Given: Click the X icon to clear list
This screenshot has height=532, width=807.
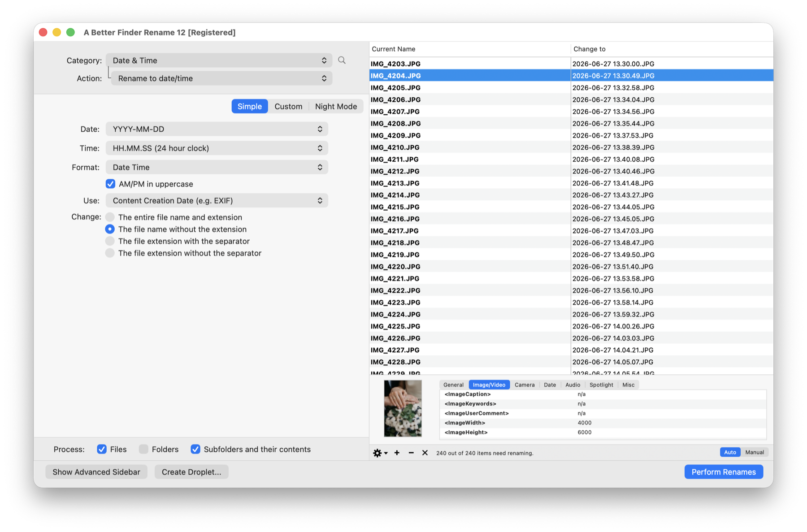Looking at the screenshot, I should pos(425,453).
